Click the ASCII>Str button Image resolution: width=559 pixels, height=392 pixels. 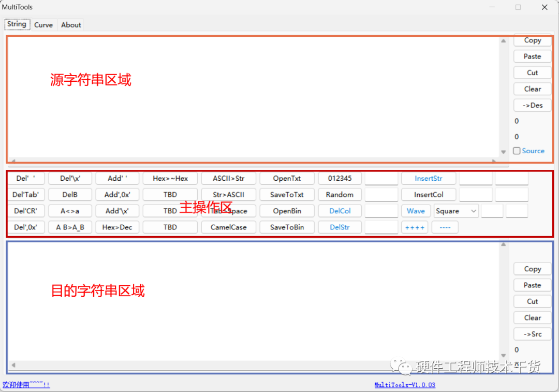229,178
